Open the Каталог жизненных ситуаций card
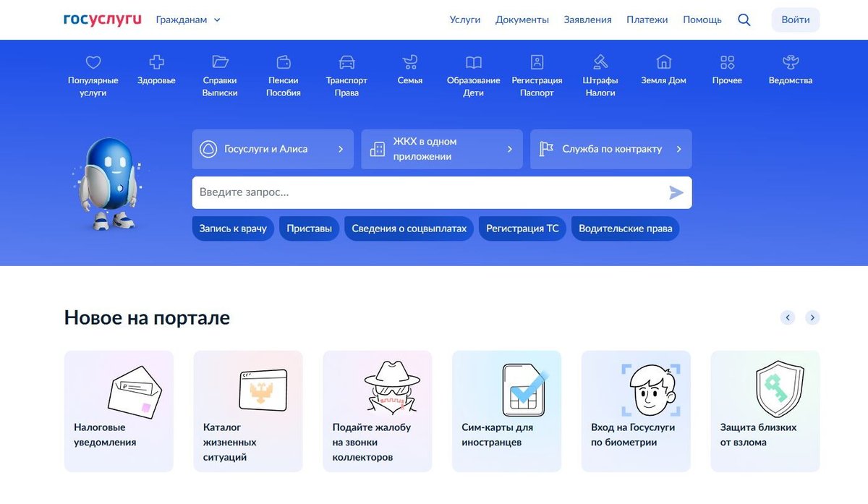Viewport: 868px width, 504px height. point(248,411)
